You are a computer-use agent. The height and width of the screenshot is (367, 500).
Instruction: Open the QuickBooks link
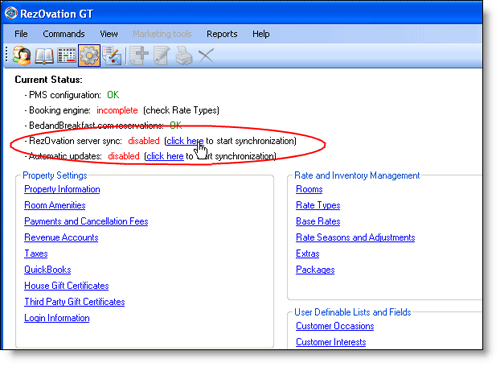(47, 270)
